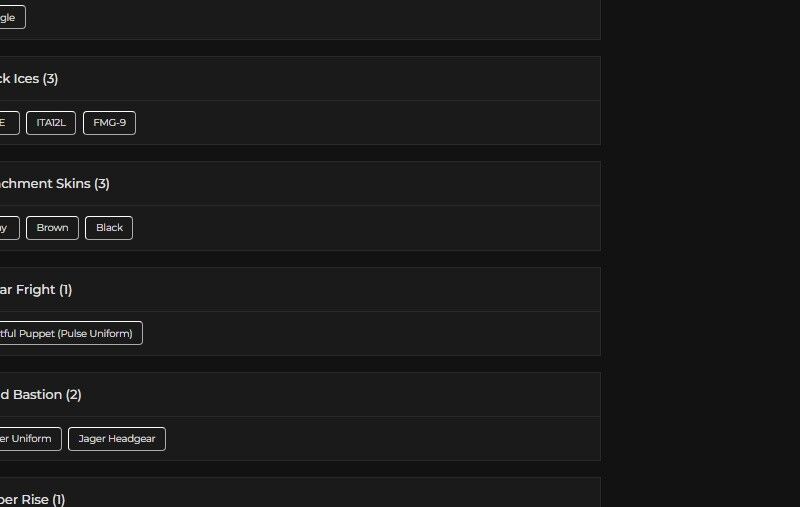Screen dimensions: 800x507
Task: Select the FMG-9 Black Ice tag
Action: 109,123
